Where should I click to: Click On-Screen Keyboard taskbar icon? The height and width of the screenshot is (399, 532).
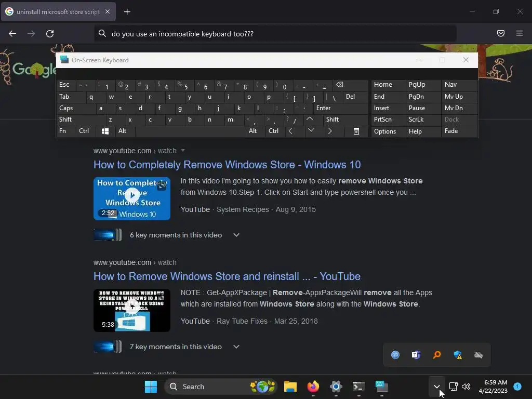[x=382, y=387]
